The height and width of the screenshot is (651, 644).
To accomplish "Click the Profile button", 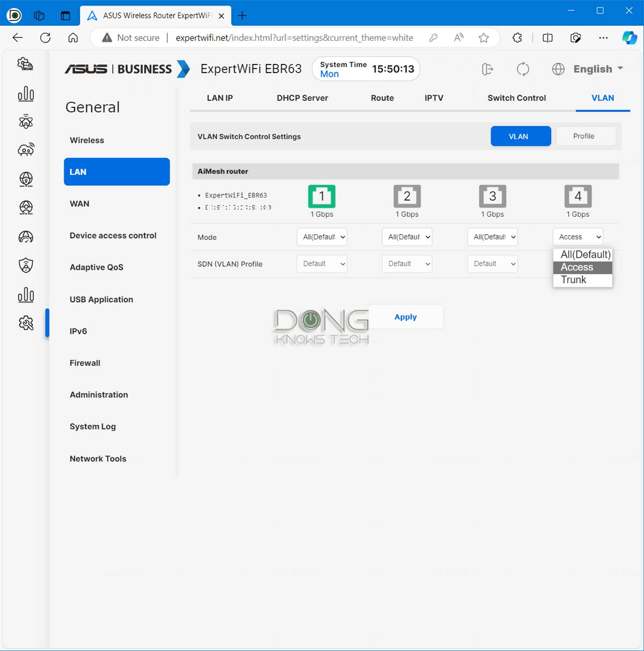I will tap(586, 136).
